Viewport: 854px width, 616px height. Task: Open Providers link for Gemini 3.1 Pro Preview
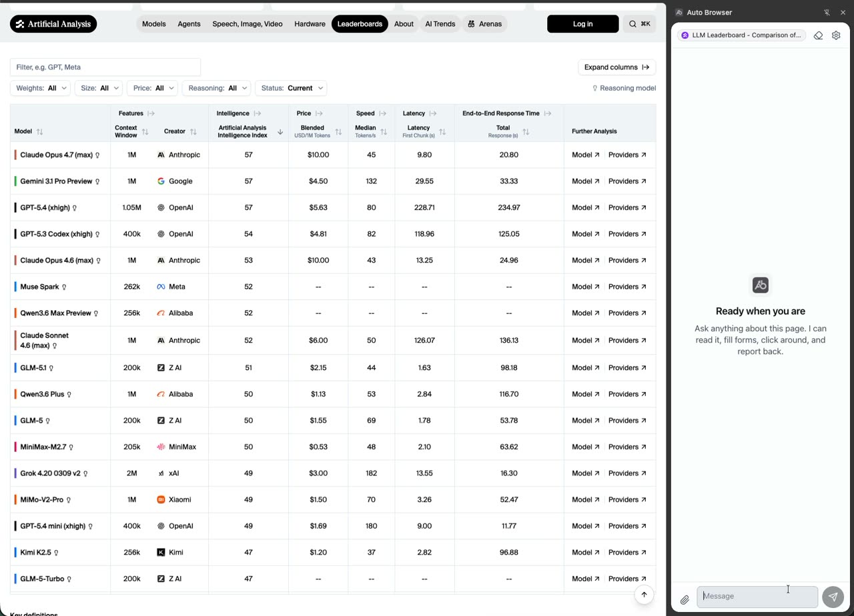pyautogui.click(x=626, y=181)
